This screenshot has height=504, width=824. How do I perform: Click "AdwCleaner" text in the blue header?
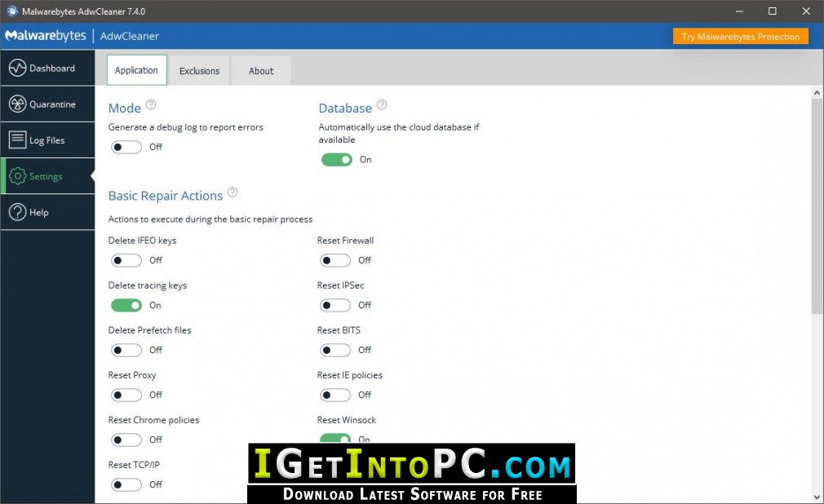pos(130,36)
